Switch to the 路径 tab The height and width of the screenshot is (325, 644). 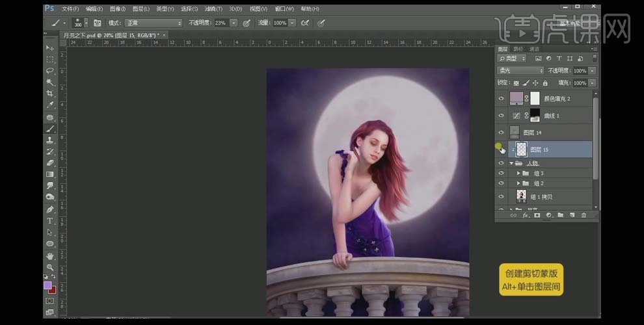(518, 49)
